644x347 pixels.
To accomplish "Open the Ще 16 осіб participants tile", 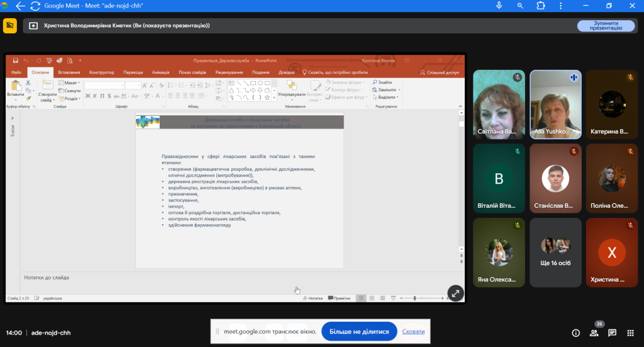I will (555, 252).
